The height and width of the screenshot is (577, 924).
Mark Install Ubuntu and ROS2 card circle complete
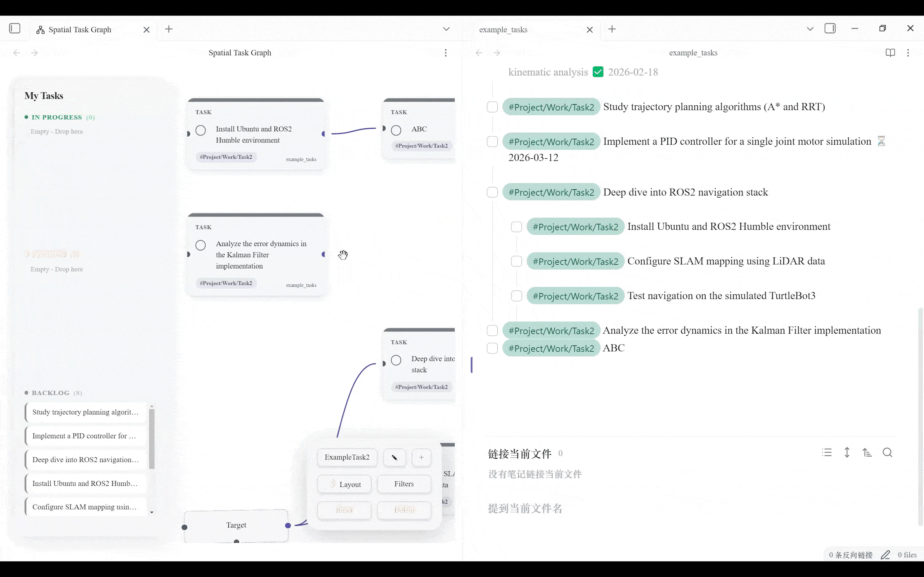[201, 130]
